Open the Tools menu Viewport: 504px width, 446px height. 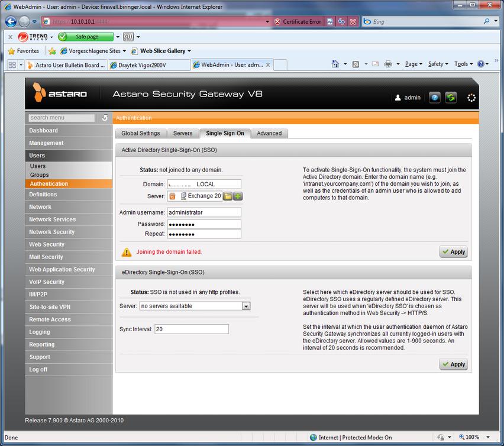pos(464,64)
